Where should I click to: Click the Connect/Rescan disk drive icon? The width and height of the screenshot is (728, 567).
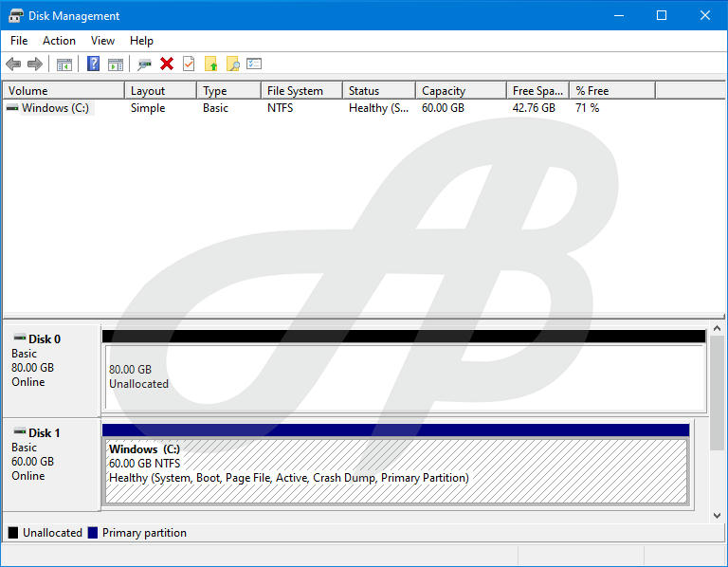(x=144, y=64)
